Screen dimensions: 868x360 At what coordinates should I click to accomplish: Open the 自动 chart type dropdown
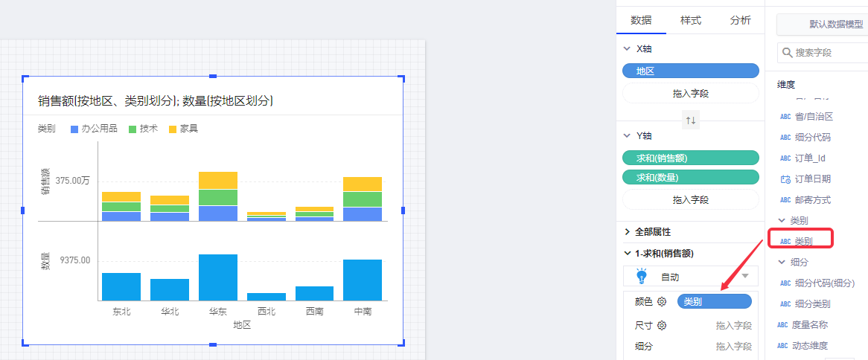coord(745,277)
